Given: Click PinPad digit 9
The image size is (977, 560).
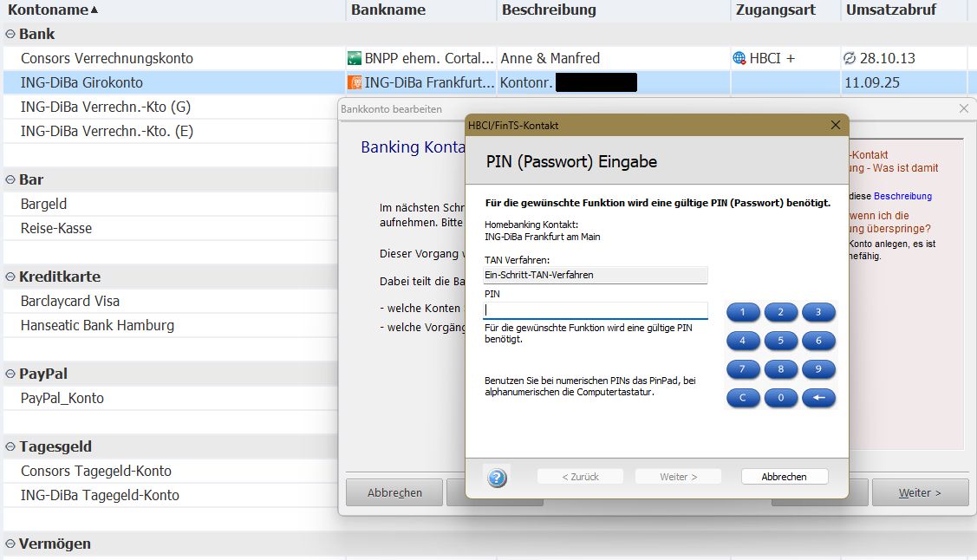Looking at the screenshot, I should click(818, 369).
